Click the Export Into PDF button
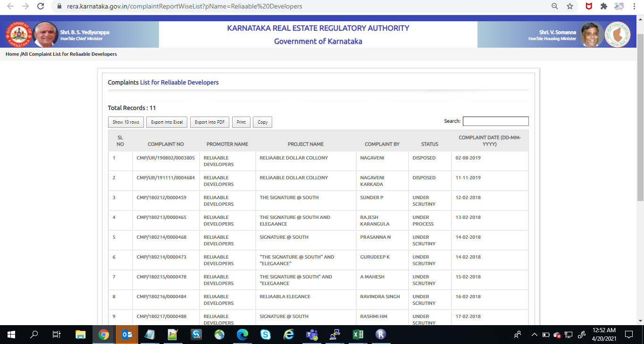The width and height of the screenshot is (644, 344). [x=209, y=122]
